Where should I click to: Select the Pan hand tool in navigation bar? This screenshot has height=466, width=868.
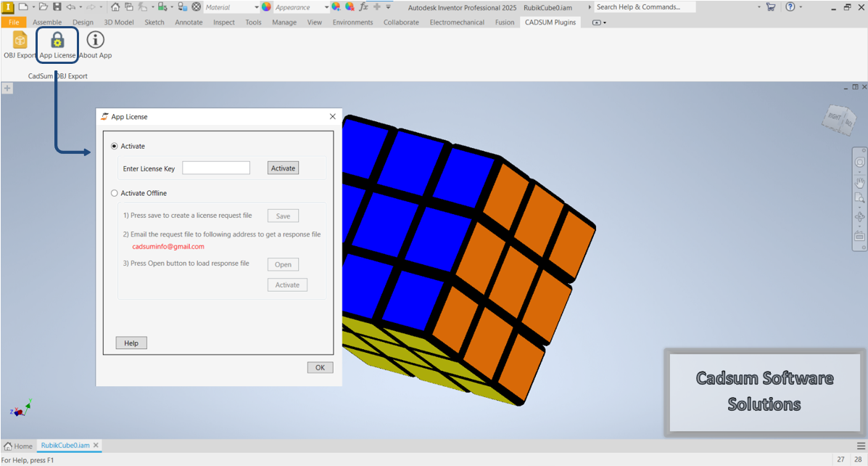(860, 181)
